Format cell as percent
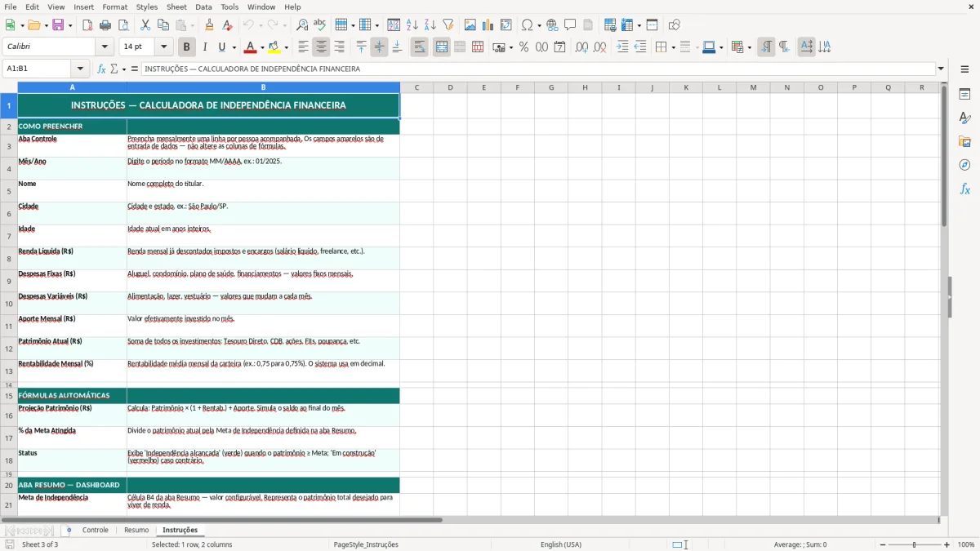 pyautogui.click(x=523, y=47)
